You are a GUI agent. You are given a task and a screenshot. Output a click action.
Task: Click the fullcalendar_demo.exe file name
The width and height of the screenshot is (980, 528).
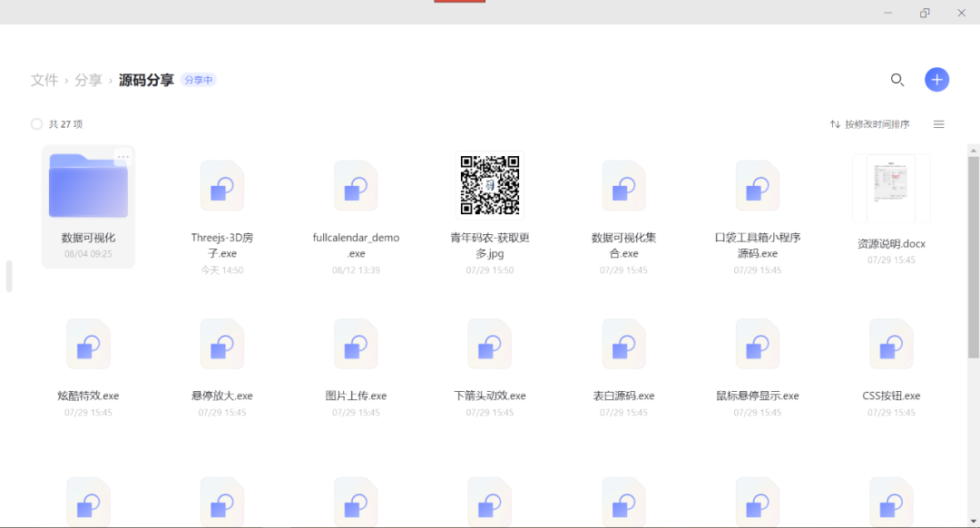click(x=356, y=246)
